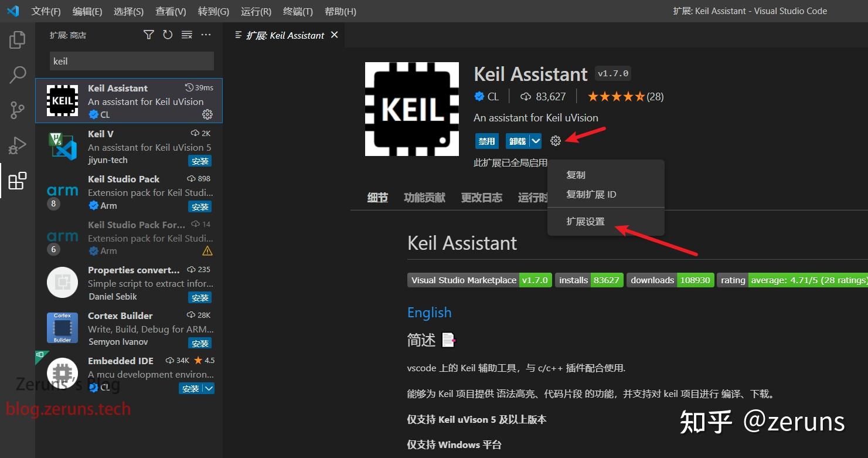Click the Manage gear on Keil Assistant detail page

[555, 141]
